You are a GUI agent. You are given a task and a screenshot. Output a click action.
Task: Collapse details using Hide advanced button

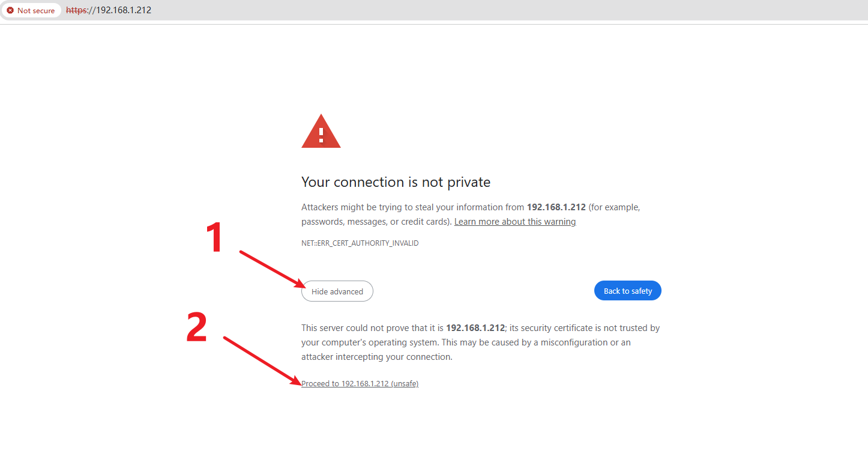coord(337,291)
